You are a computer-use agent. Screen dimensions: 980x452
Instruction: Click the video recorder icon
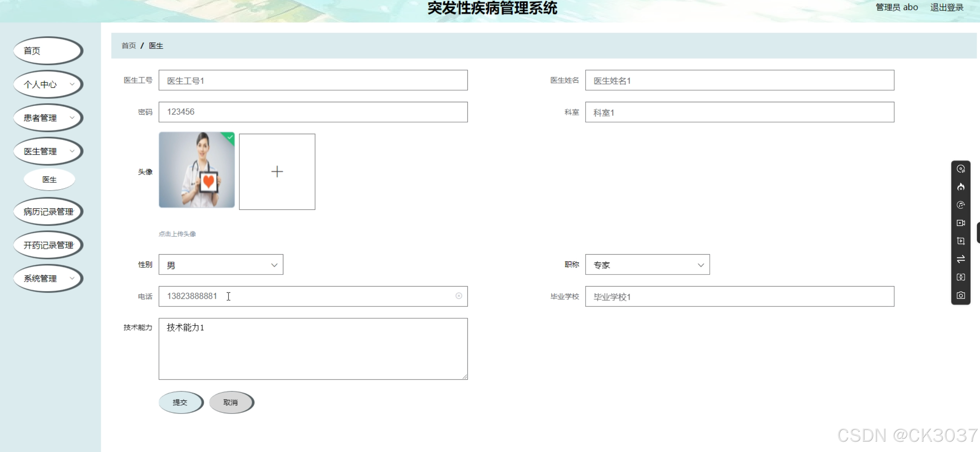pos(961,223)
